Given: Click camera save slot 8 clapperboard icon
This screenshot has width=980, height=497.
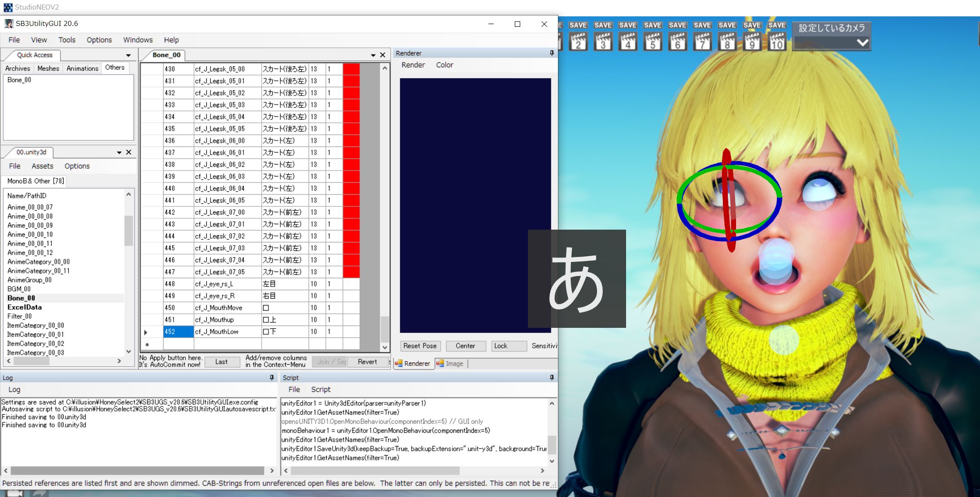Looking at the screenshot, I should click(727, 41).
